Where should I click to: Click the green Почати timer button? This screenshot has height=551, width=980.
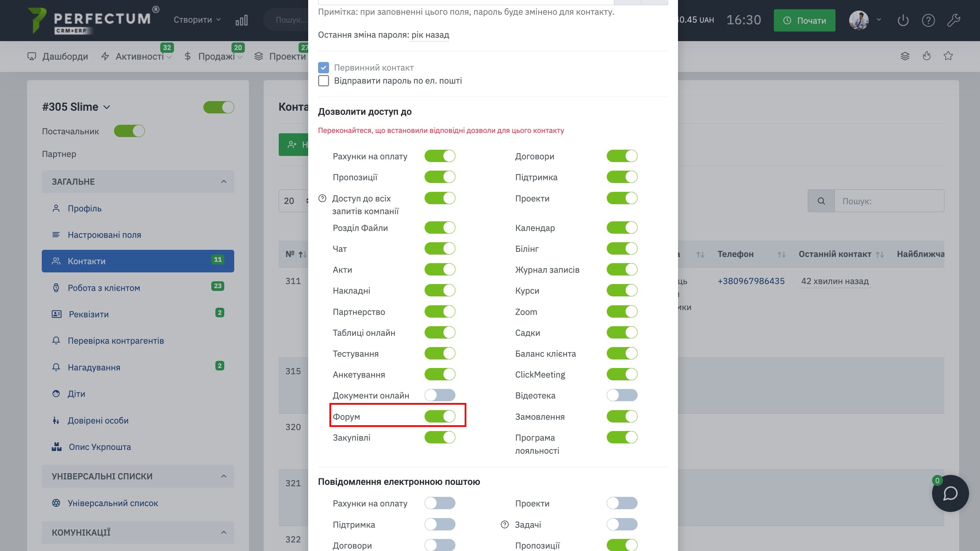pyautogui.click(x=804, y=20)
